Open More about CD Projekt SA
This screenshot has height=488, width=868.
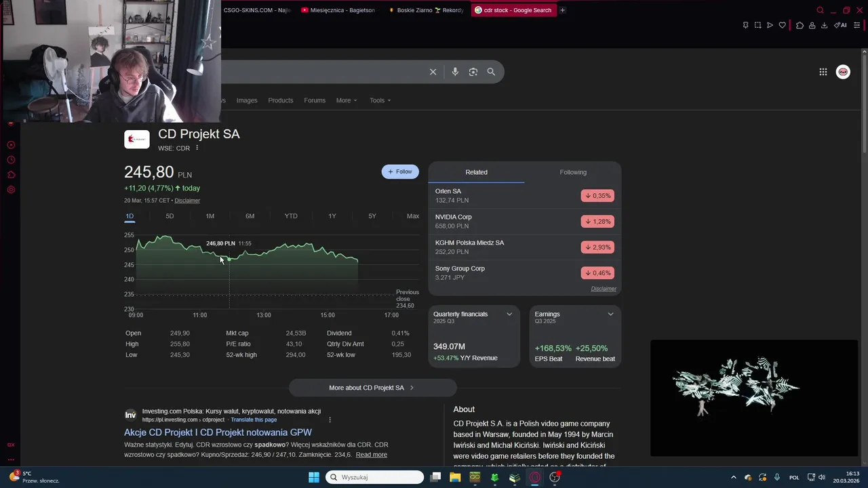coord(372,388)
